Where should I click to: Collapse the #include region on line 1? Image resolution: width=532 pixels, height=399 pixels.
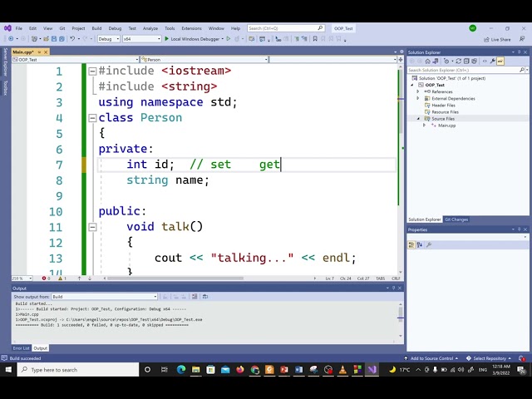pos(92,71)
